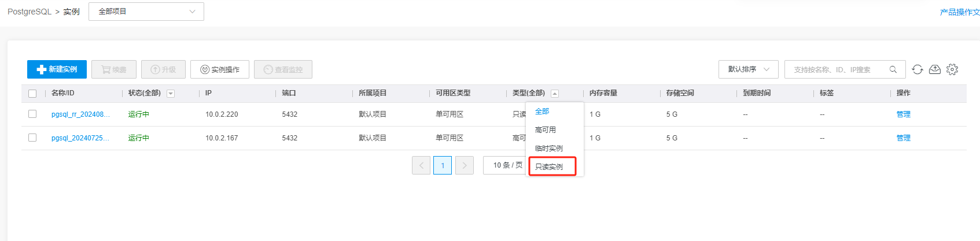Viewport: 980px width, 241px height.
Task: Go to the previous page arrow
Action: [x=421, y=165]
